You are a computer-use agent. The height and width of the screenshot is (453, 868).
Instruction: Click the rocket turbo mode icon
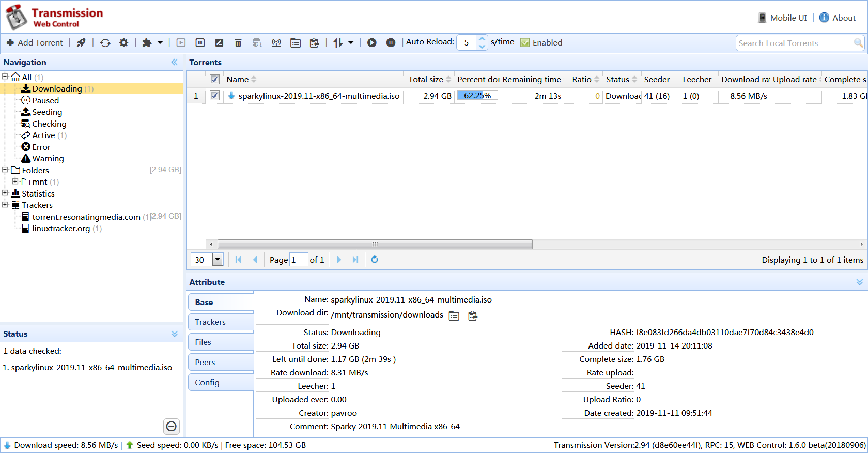81,42
